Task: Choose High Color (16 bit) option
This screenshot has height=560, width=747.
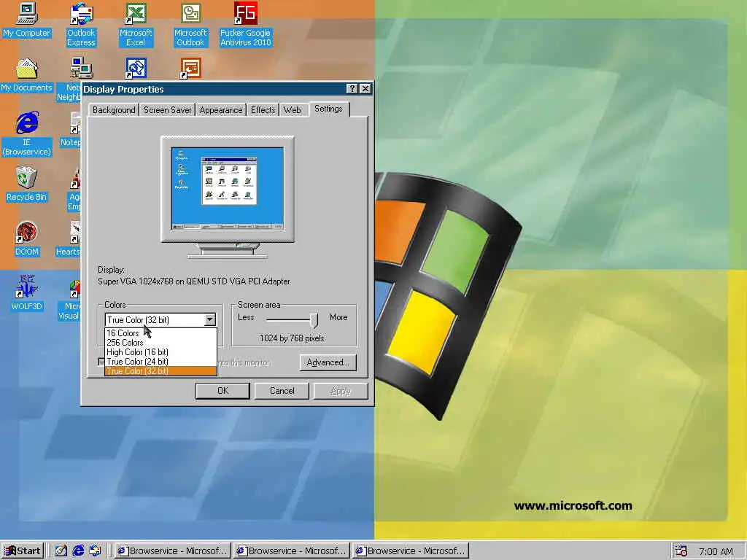Action: pyautogui.click(x=160, y=352)
